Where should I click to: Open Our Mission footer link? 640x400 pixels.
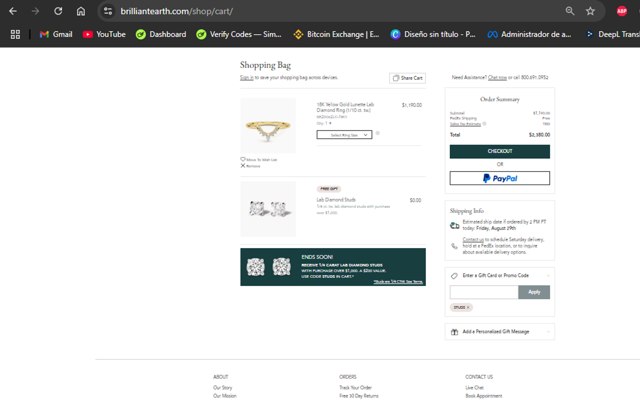[x=224, y=396]
